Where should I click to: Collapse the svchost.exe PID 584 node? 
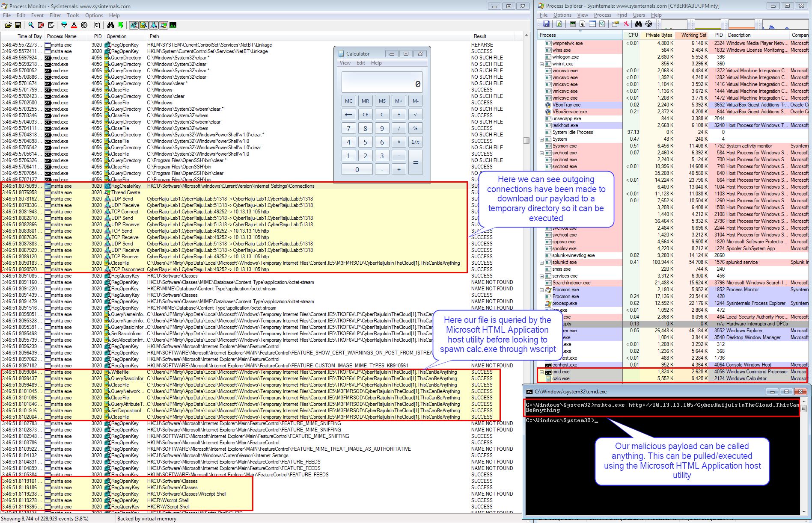[541, 153]
